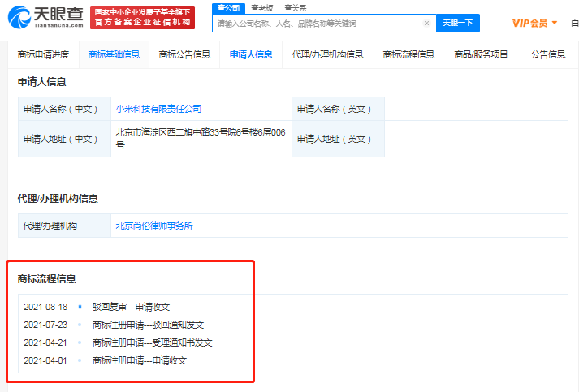Click the 天眼查 logo

pos(45,17)
